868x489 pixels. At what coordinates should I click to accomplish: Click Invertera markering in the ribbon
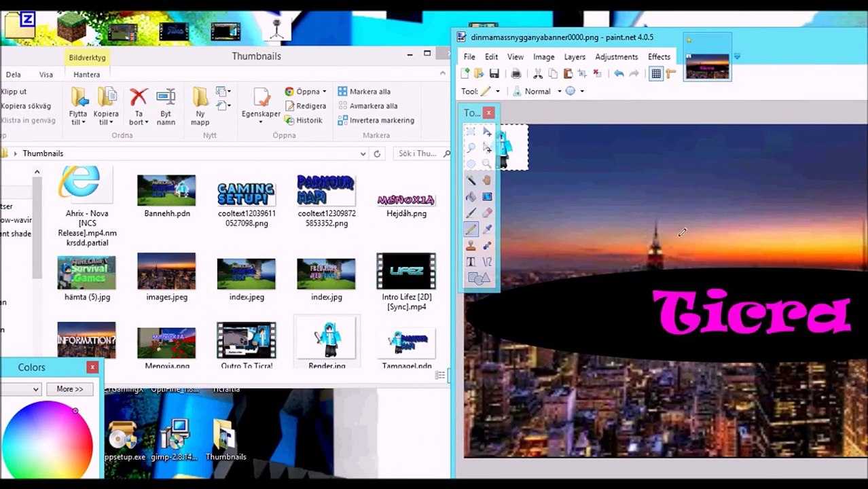pos(376,120)
